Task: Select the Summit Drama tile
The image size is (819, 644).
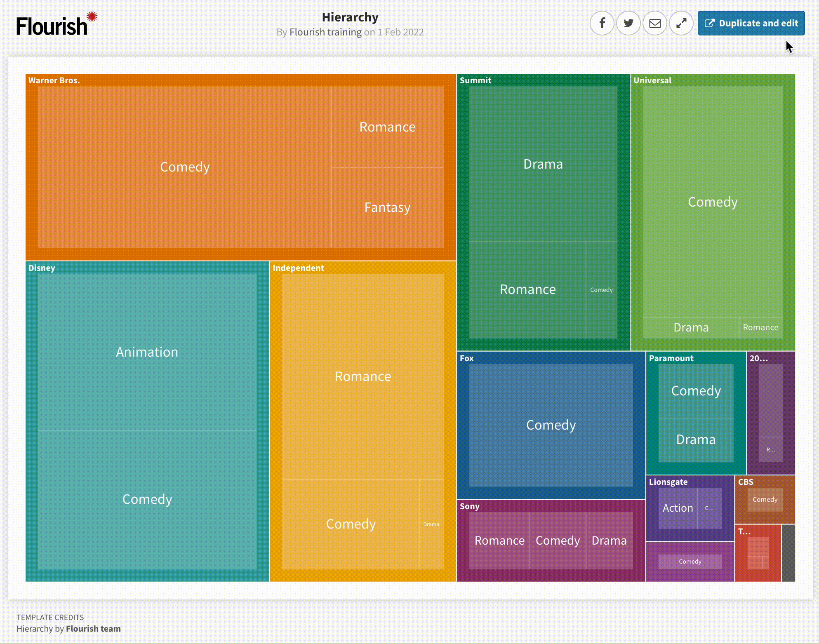Action: click(543, 164)
